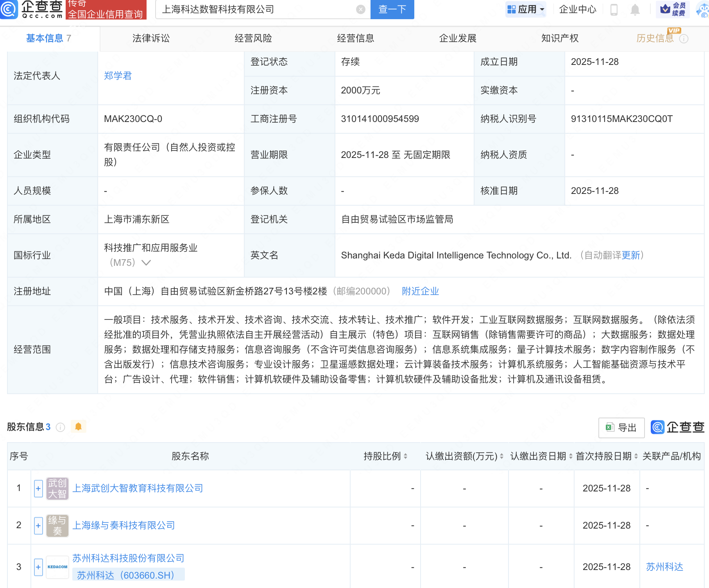
Task: Click the info icon next to 股东信息 count
Action: (x=60, y=427)
